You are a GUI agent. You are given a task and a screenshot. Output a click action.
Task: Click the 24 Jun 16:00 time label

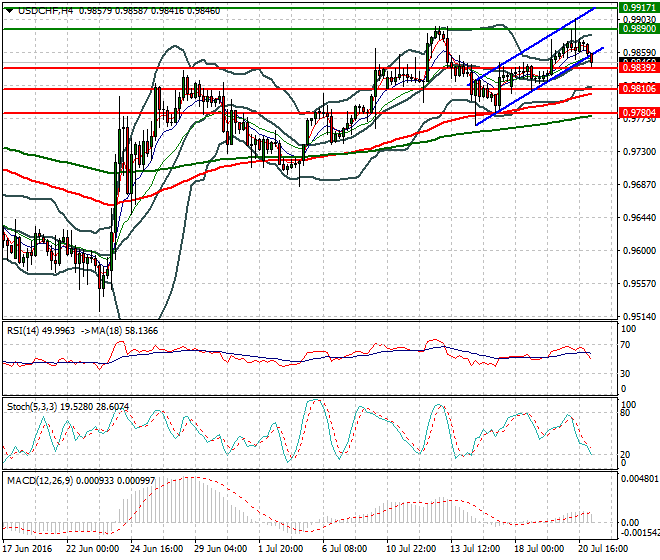tap(156, 549)
